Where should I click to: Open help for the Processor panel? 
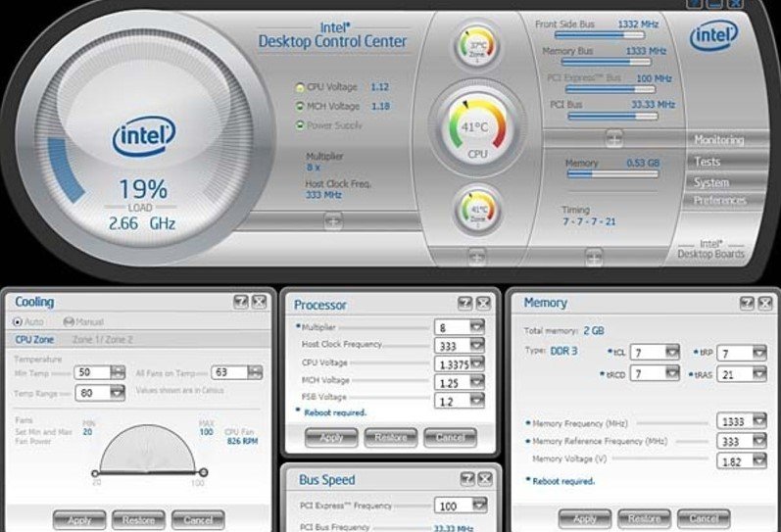pyautogui.click(x=465, y=303)
